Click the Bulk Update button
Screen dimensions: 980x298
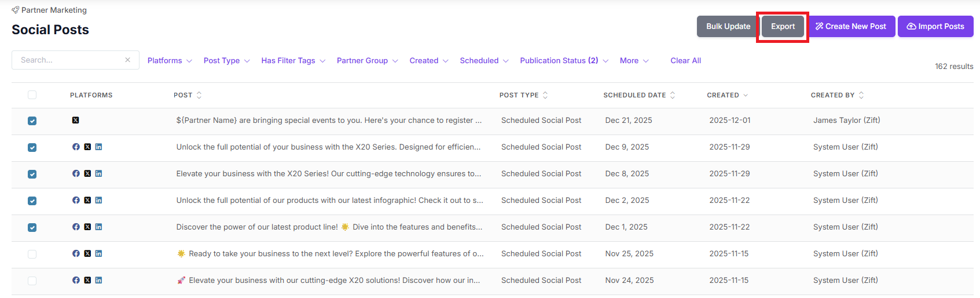pyautogui.click(x=728, y=26)
